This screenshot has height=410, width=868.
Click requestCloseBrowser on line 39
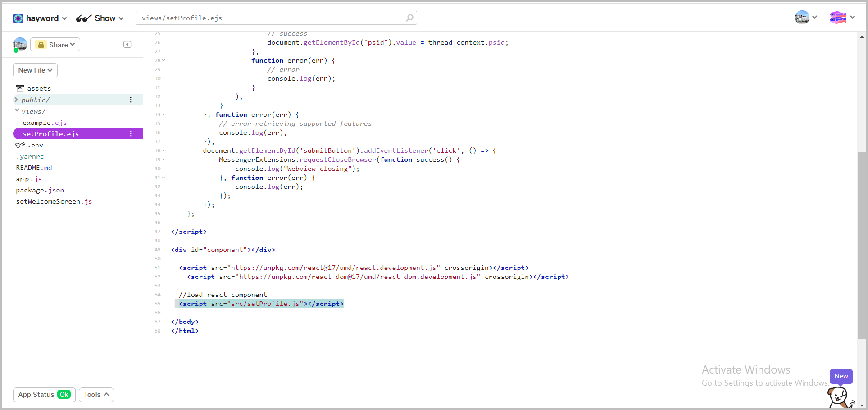(337, 159)
